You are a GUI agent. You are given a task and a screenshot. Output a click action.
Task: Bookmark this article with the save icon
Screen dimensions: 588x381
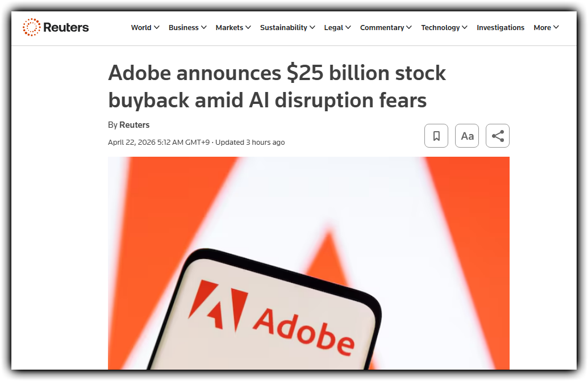(436, 136)
